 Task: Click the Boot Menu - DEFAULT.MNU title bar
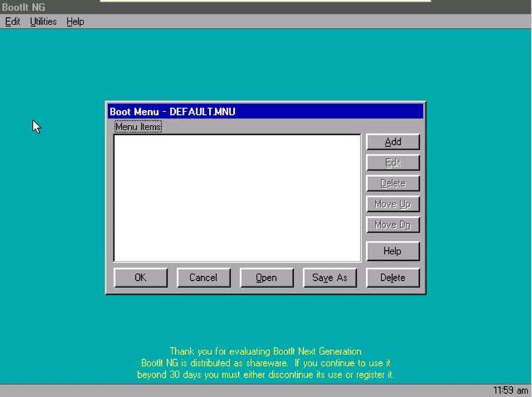[x=265, y=112]
